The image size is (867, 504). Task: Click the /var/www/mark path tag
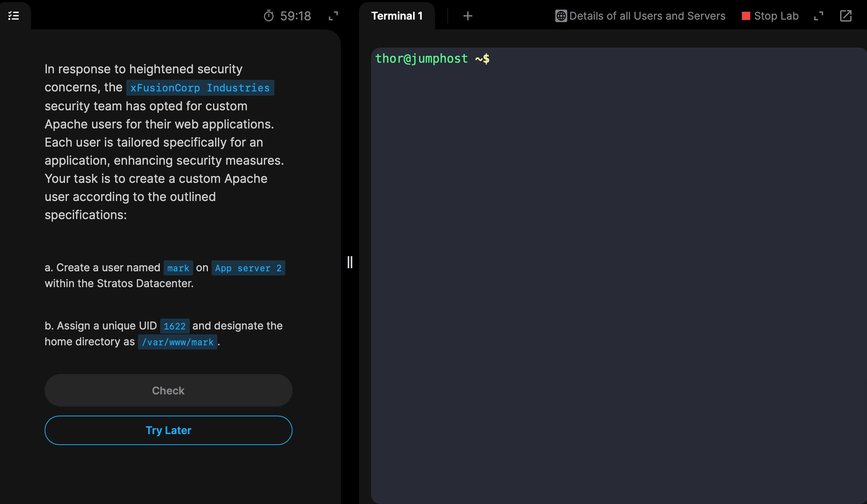177,342
